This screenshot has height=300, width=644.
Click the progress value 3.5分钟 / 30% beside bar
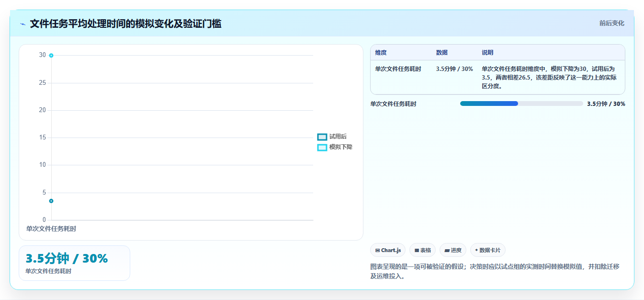coord(606,104)
